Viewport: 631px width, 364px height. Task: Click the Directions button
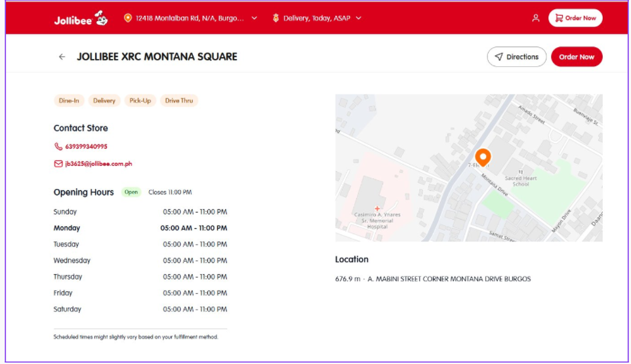tap(516, 57)
